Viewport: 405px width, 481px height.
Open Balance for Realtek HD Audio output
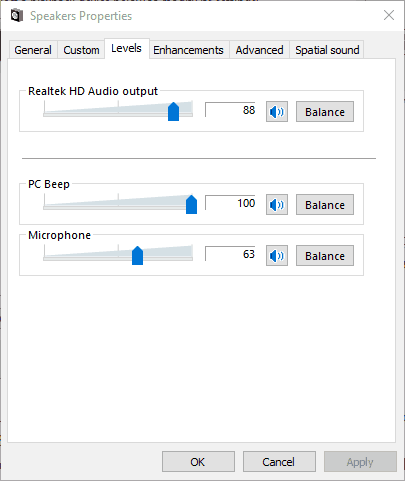click(325, 112)
